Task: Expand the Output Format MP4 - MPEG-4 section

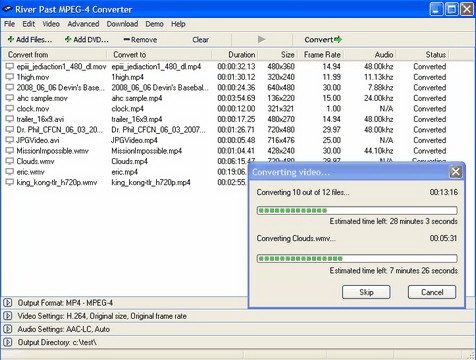Action: [8, 303]
